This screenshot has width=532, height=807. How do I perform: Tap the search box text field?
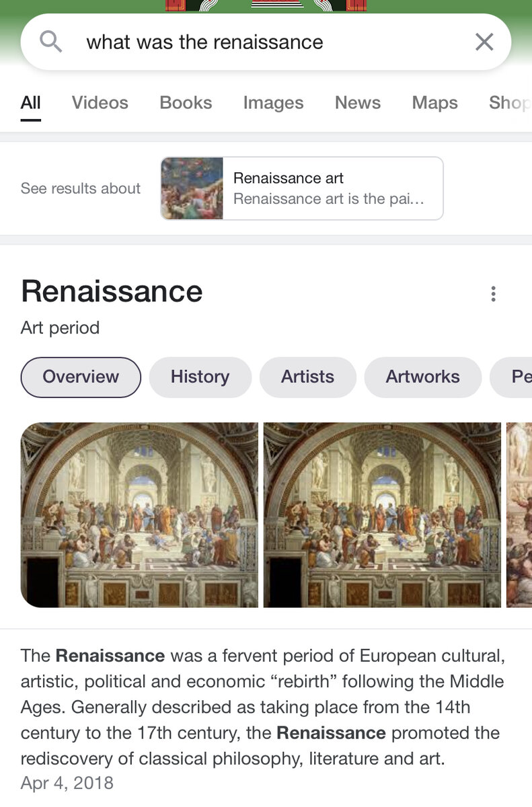point(269,42)
